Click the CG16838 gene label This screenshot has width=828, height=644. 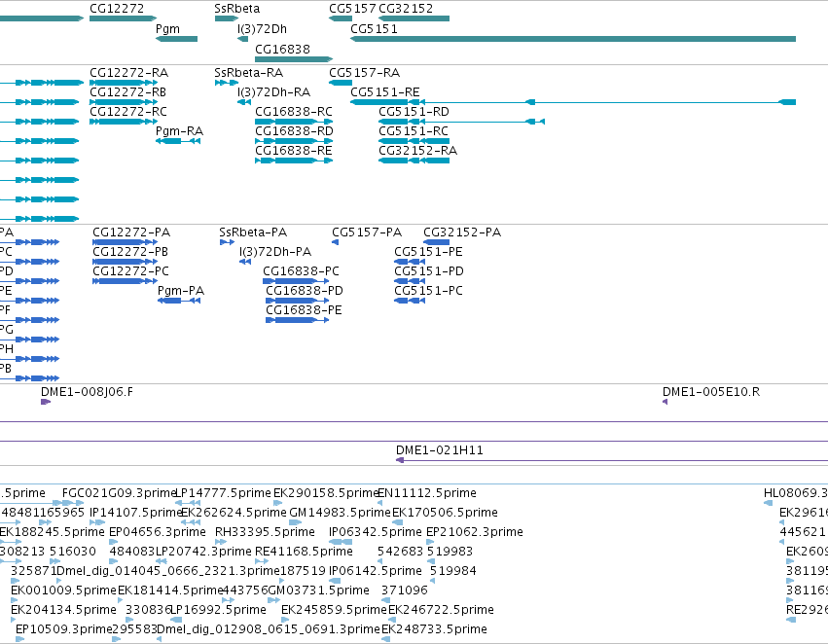[282, 49]
